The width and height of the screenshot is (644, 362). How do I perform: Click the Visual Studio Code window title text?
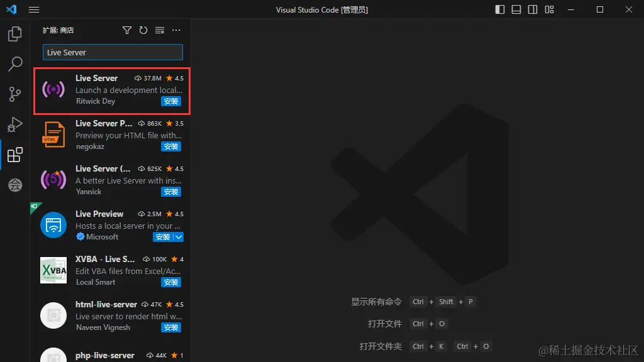(x=322, y=9)
